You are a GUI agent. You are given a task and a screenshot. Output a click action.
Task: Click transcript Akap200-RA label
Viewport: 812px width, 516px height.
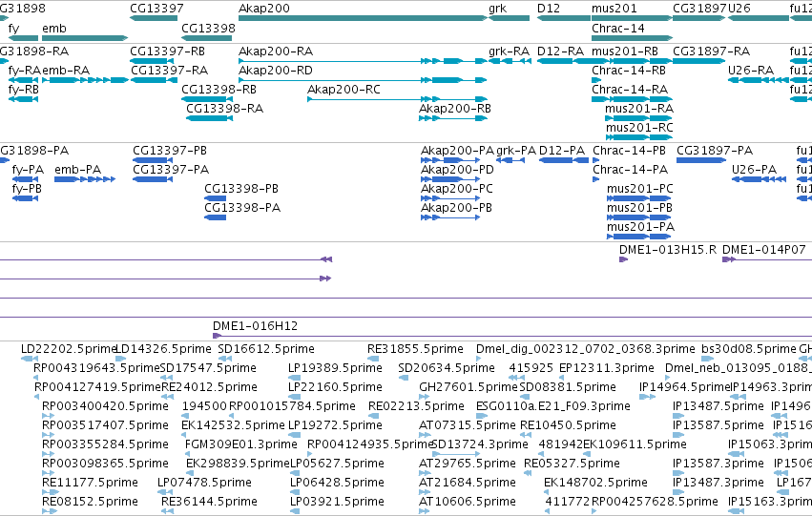coord(276,52)
